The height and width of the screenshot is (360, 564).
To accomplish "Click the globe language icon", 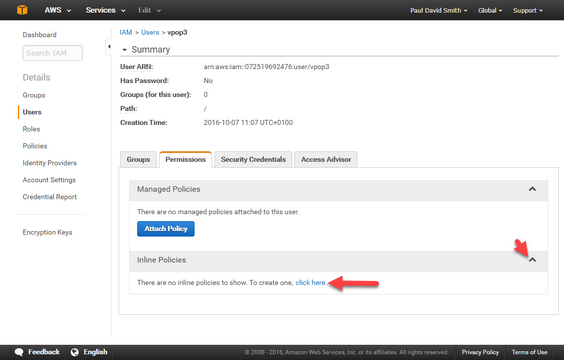I will tap(74, 352).
